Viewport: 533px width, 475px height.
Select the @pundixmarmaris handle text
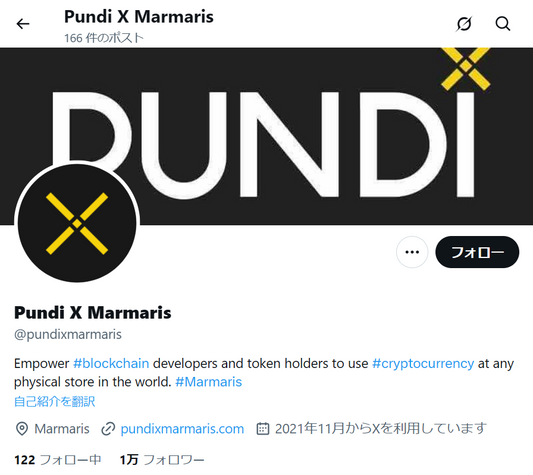[x=68, y=335]
